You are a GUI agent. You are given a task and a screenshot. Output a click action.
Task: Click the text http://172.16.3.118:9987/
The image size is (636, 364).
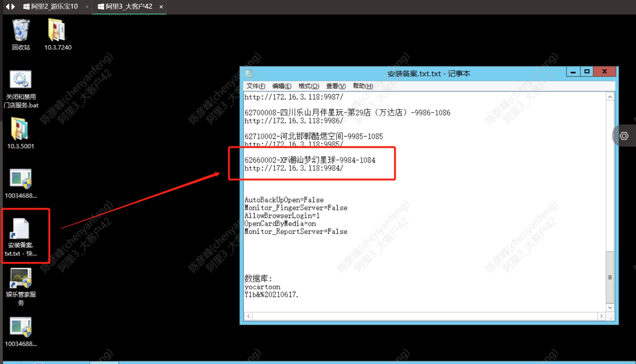(294, 97)
